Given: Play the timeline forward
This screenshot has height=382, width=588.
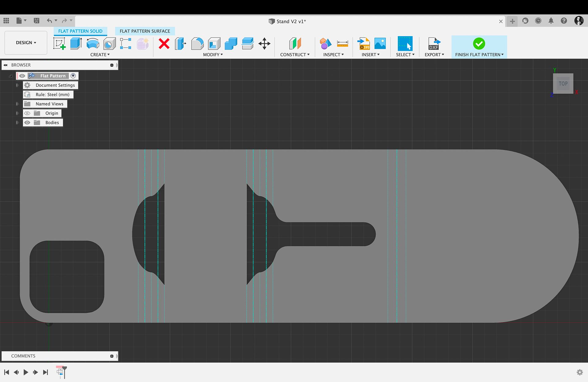Looking at the screenshot, I should pos(26,372).
